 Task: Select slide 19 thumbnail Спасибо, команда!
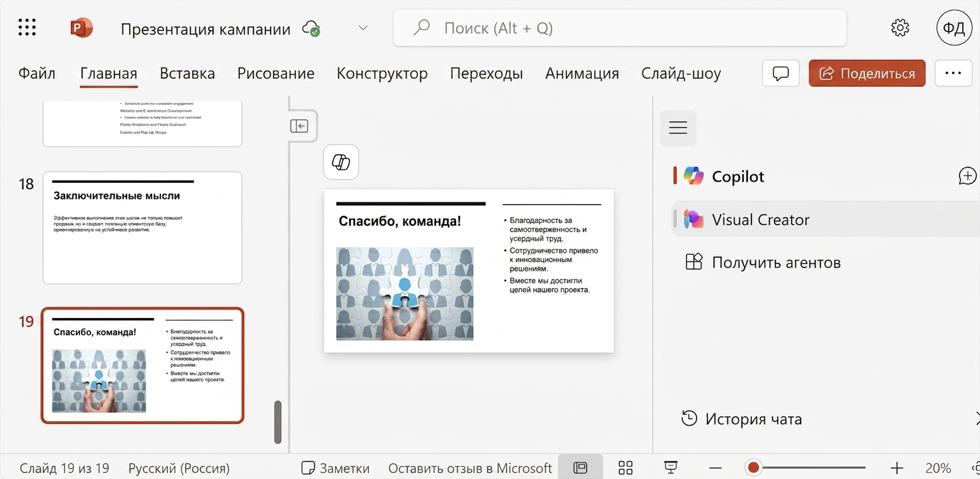(x=142, y=365)
